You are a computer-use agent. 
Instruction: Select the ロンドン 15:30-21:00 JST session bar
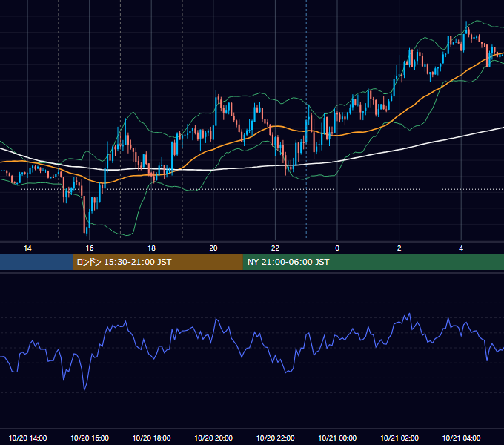(157, 262)
